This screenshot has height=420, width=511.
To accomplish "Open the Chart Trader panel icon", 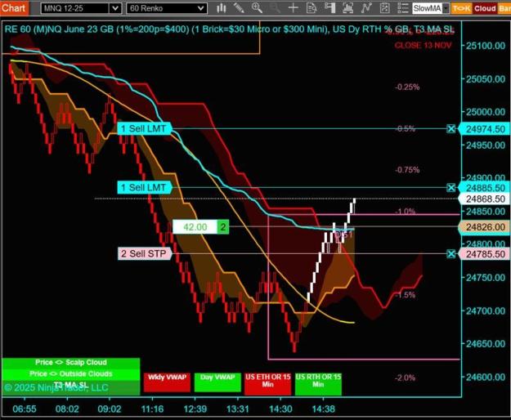I will (x=329, y=8).
